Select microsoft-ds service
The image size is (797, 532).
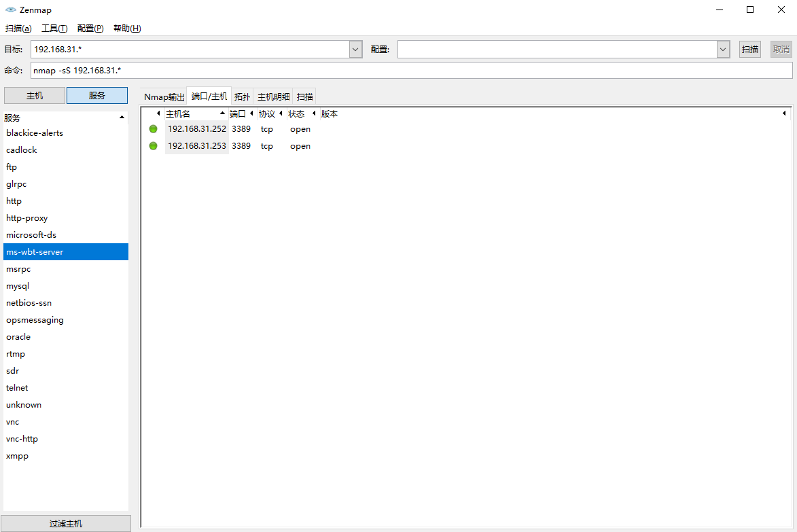[x=66, y=235]
